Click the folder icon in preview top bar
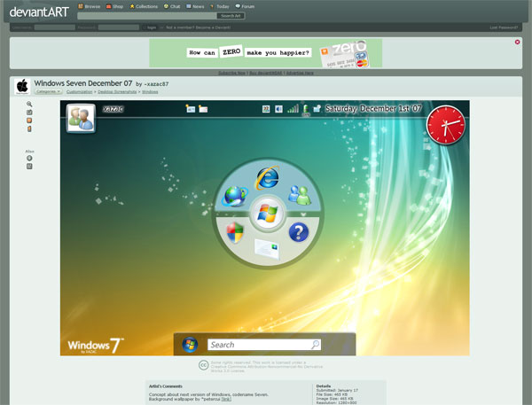The height and width of the screenshot is (405, 532). coord(203,109)
